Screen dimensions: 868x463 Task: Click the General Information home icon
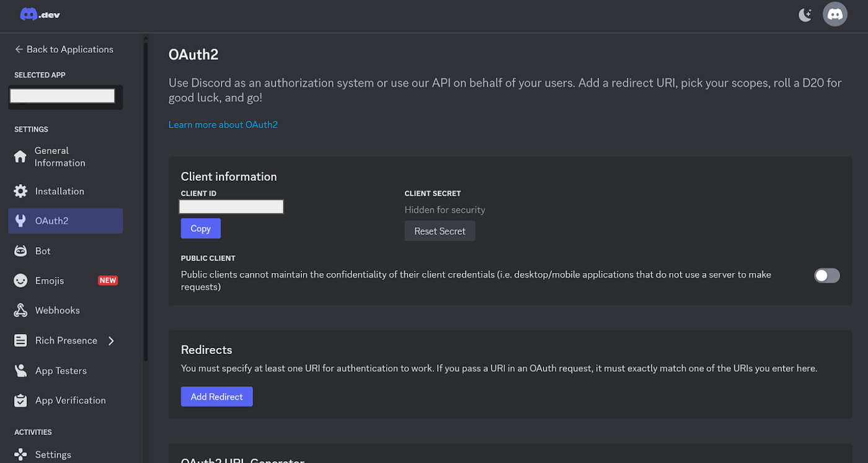coord(20,156)
